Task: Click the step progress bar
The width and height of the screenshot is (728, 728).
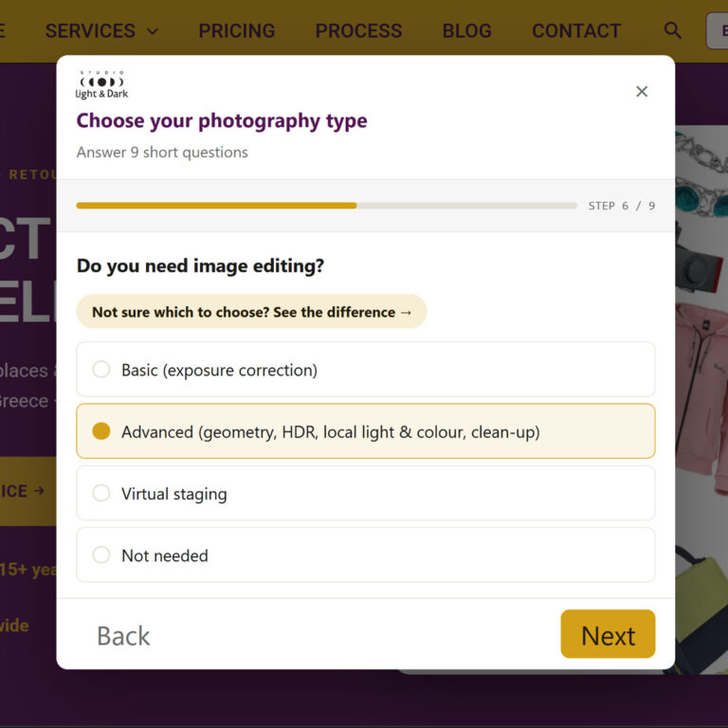Action: coord(326,205)
